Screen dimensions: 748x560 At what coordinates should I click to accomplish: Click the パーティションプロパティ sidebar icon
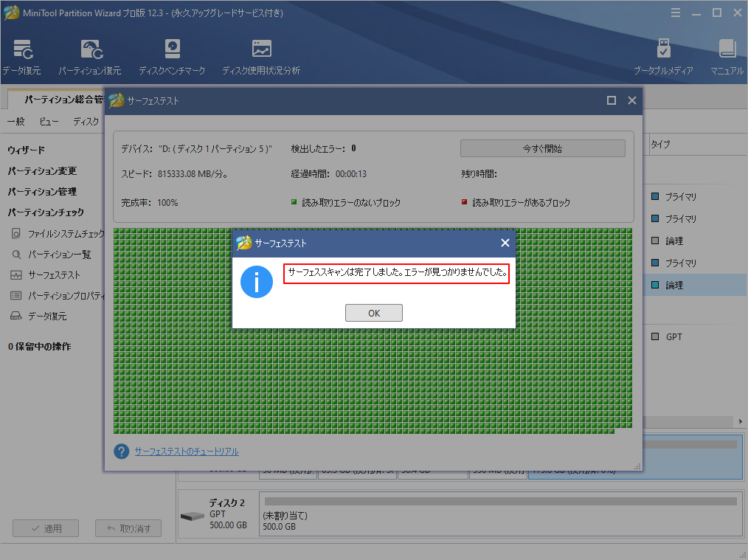[16, 296]
